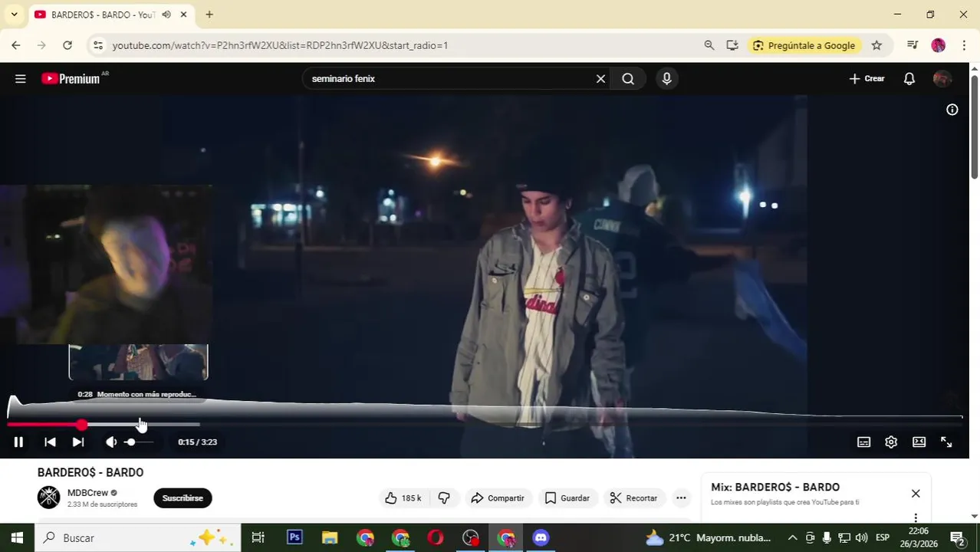Open the Chrome profile avatar
Viewport: 980px width, 552px height.
click(x=938, y=45)
